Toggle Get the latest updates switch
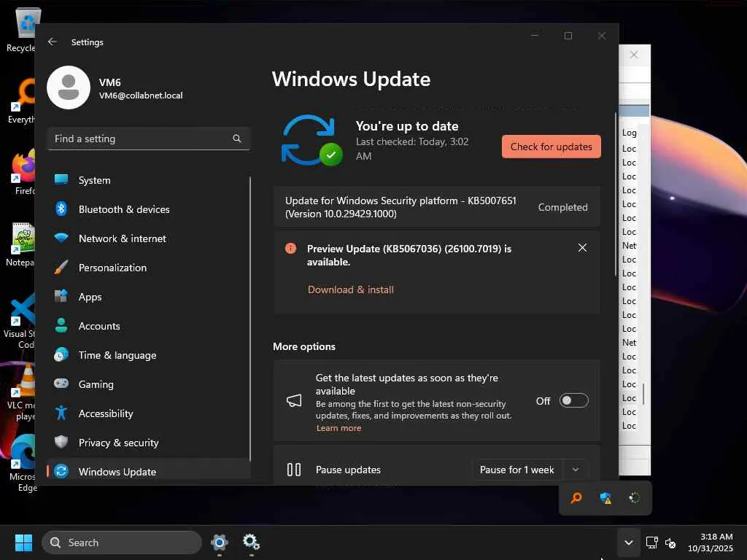The height and width of the screenshot is (560, 747). 573,400
